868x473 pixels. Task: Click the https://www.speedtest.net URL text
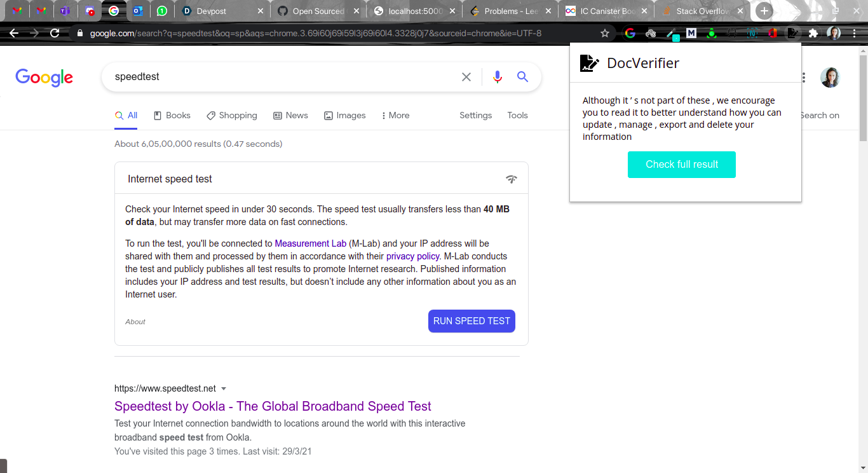click(x=165, y=388)
